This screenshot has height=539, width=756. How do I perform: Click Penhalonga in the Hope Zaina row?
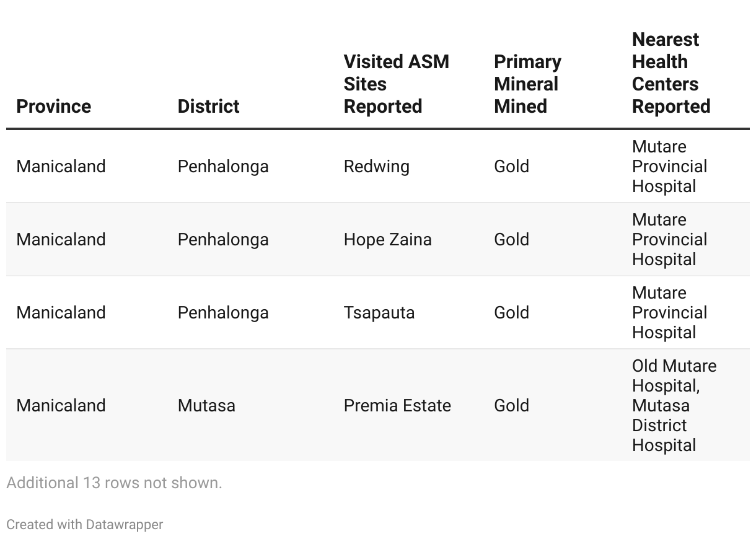point(223,239)
